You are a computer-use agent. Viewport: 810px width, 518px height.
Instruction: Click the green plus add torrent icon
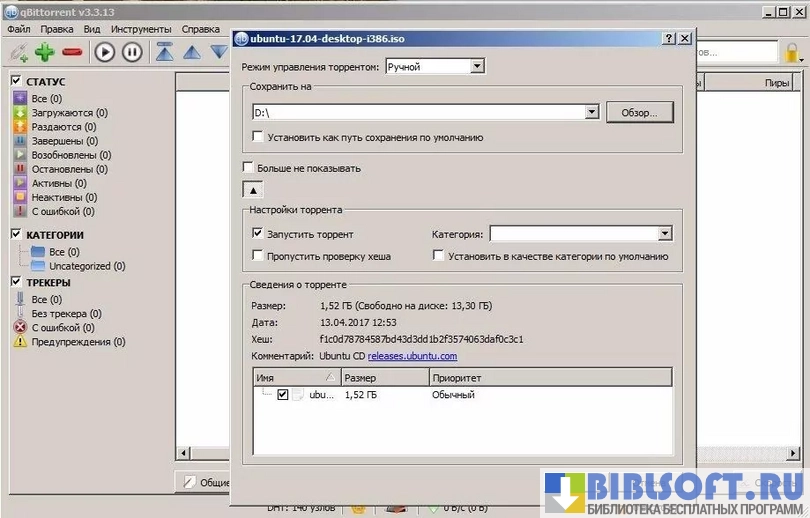(x=44, y=52)
